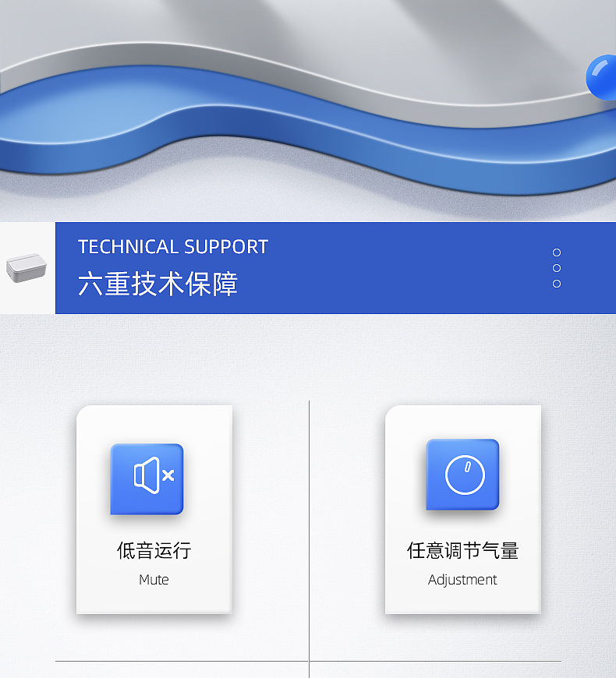Click the Adjustment caption text

point(462,580)
